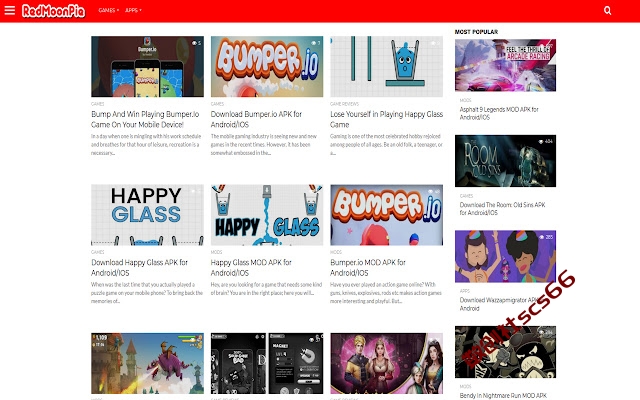640x400 pixels.
Task: Click excerpt 'Gaming is one of the most celebrated'
Action: (x=386, y=144)
